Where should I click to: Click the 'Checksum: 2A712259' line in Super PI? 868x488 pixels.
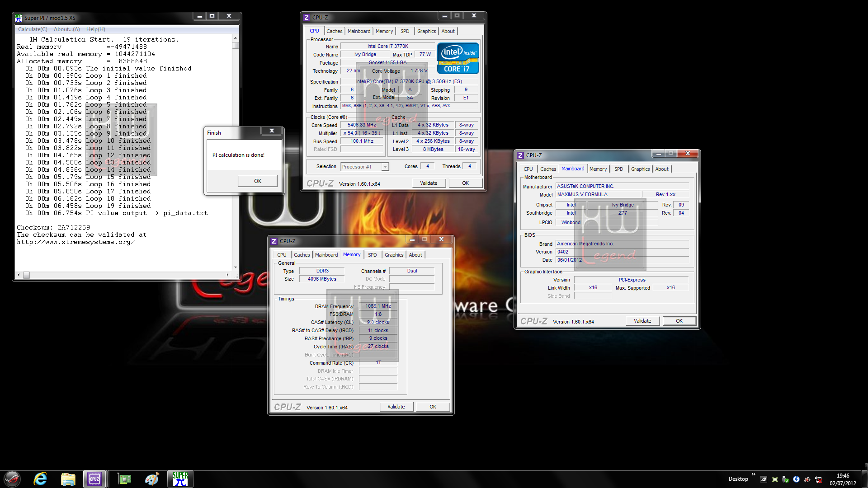[53, 227]
